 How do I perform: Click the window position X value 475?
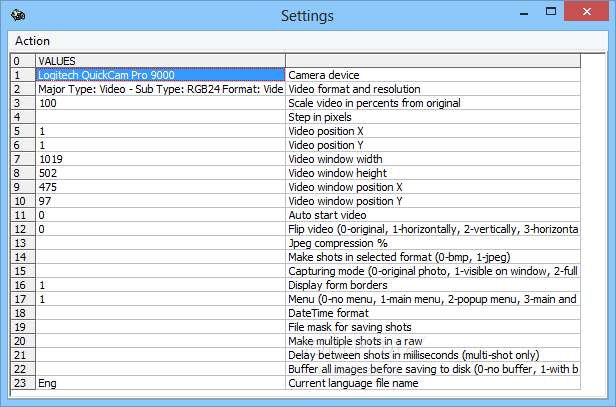pyautogui.click(x=160, y=187)
